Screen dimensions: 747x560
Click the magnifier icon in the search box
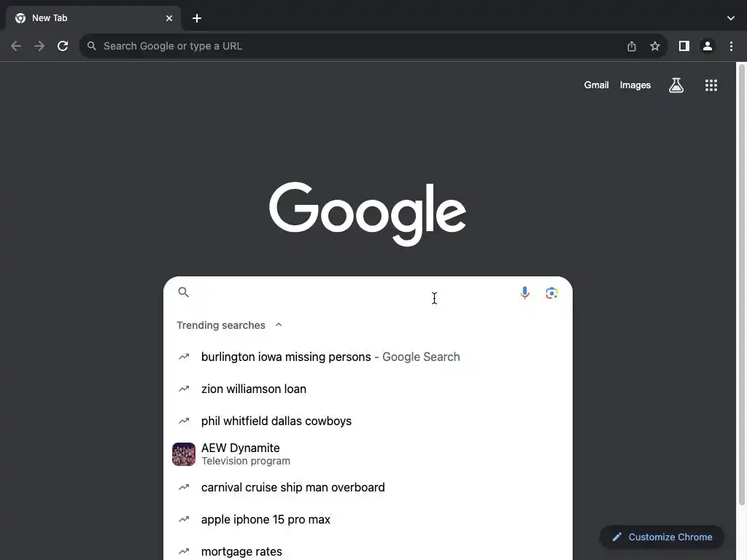pyautogui.click(x=183, y=292)
